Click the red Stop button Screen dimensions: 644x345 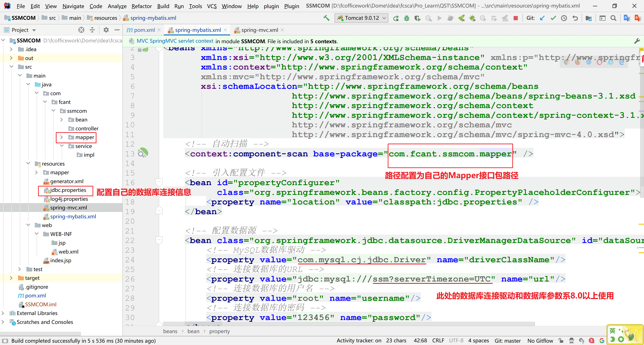point(516,18)
